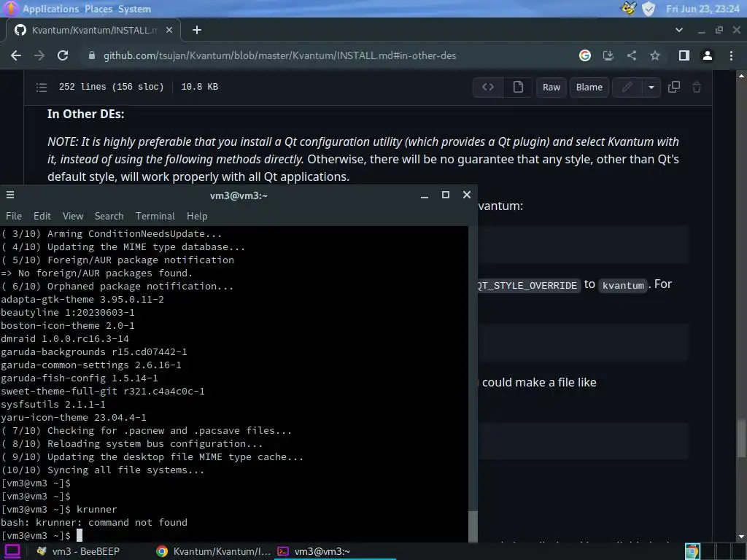The width and height of the screenshot is (747, 560).
Task: Click the 'In Other DEs:' heading
Action: tap(86, 114)
